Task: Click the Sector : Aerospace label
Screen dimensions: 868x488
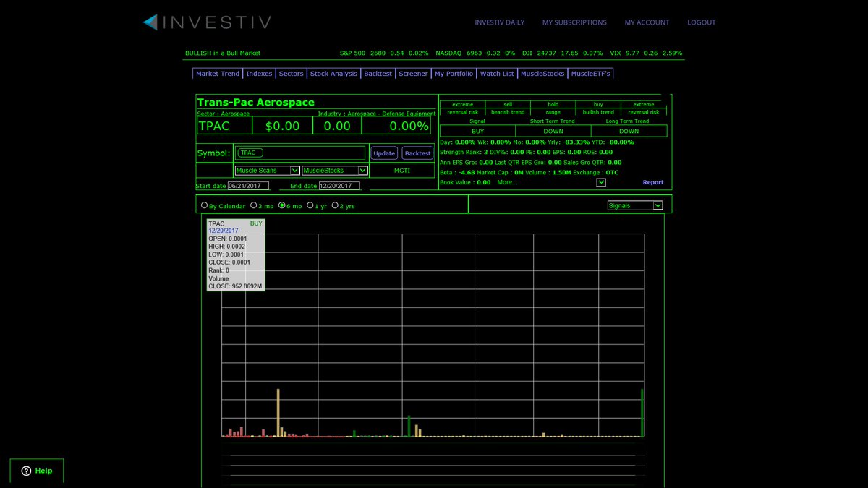Action: tap(224, 114)
